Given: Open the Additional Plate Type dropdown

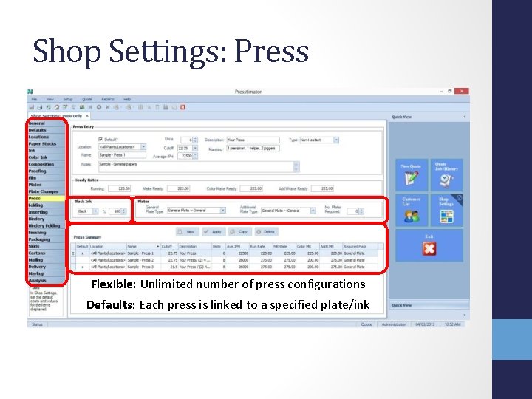Looking at the screenshot, I should click(313, 211).
